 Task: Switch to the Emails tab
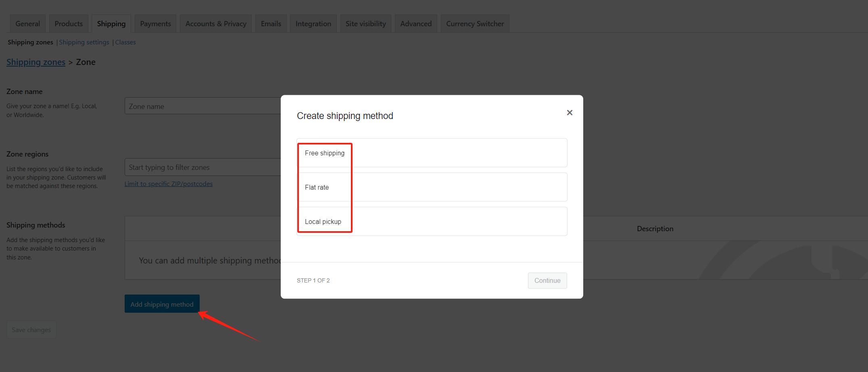click(x=271, y=24)
